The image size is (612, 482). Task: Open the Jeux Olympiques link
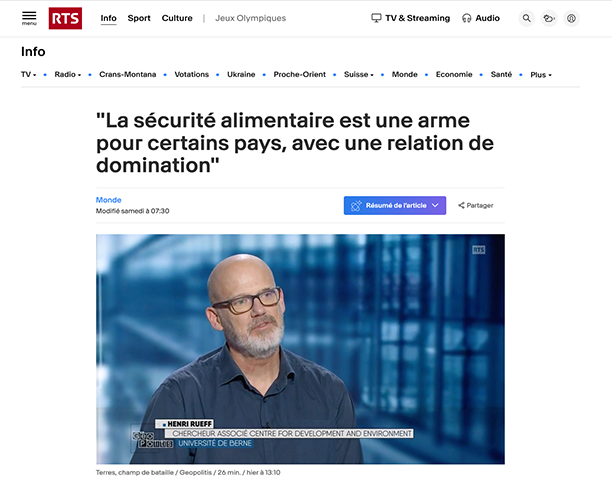[x=251, y=18]
